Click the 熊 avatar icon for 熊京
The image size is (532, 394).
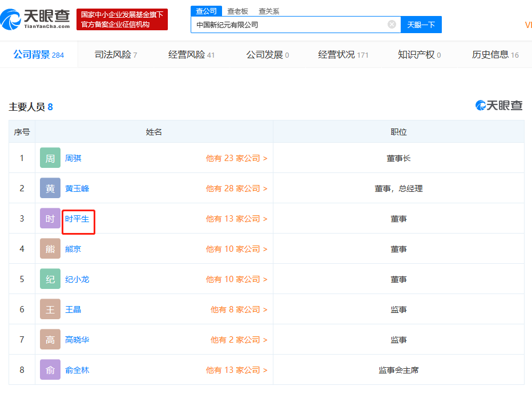(x=50, y=248)
